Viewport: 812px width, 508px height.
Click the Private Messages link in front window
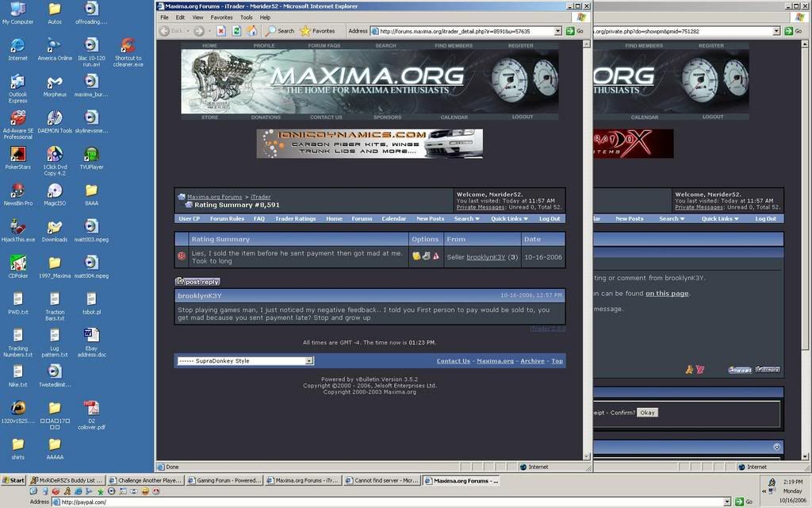coord(481,207)
